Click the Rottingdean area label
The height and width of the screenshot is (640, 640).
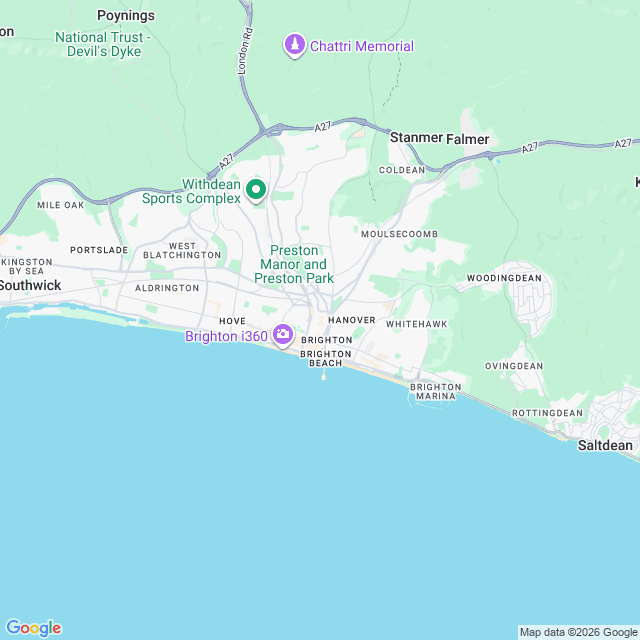tap(547, 413)
